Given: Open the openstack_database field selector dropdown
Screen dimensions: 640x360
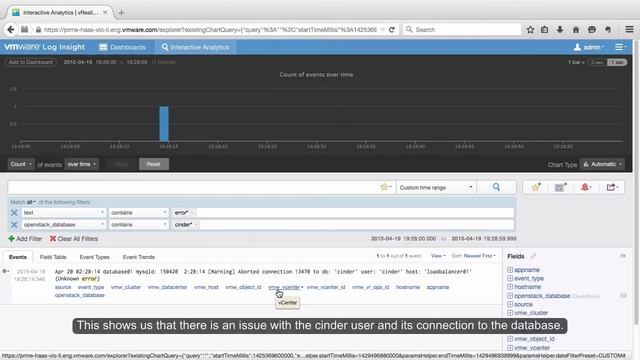Looking at the screenshot, I should coord(63,225).
